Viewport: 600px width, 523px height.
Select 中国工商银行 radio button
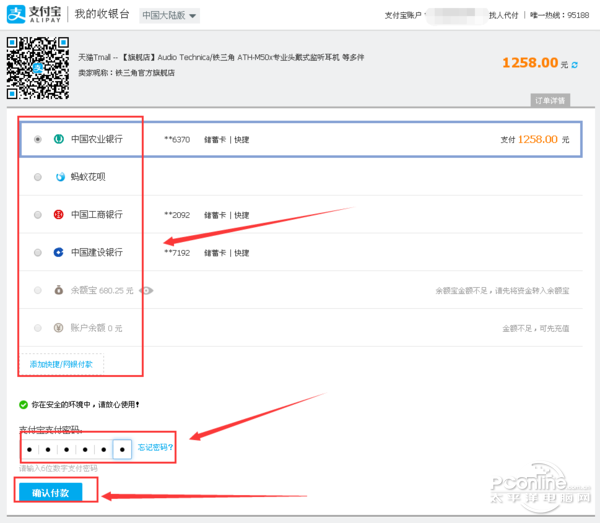point(38,215)
